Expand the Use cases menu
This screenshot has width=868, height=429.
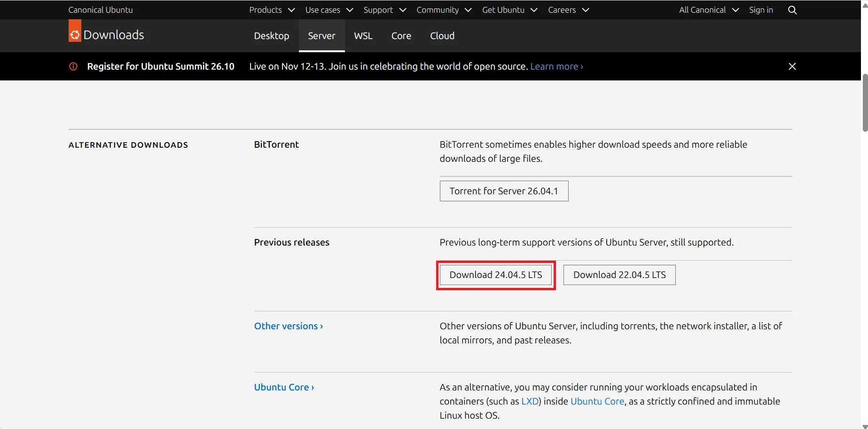pyautogui.click(x=329, y=10)
